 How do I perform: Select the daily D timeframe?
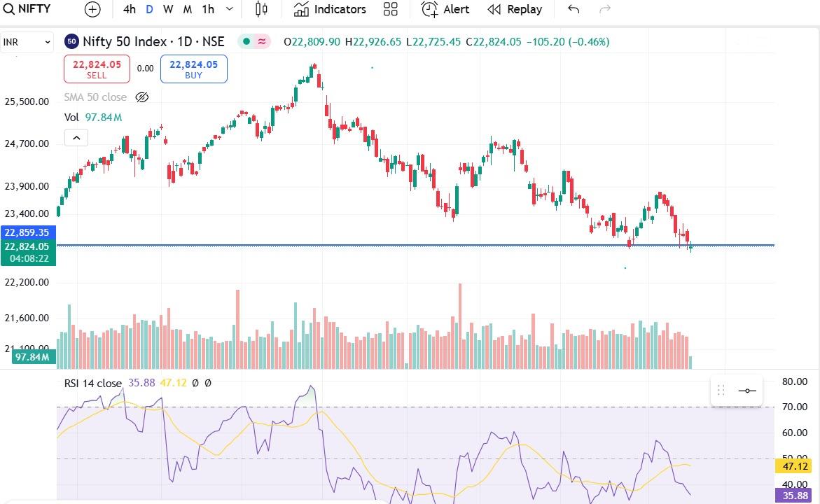(150, 9)
